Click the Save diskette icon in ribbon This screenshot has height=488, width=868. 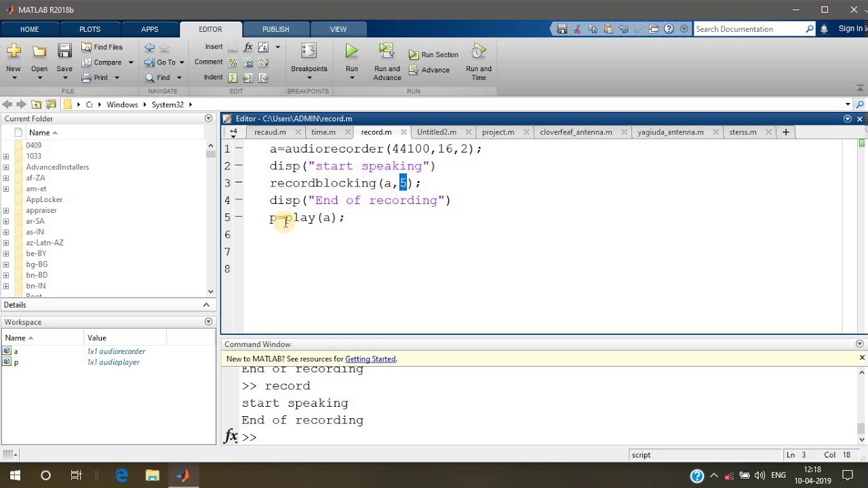tap(64, 52)
